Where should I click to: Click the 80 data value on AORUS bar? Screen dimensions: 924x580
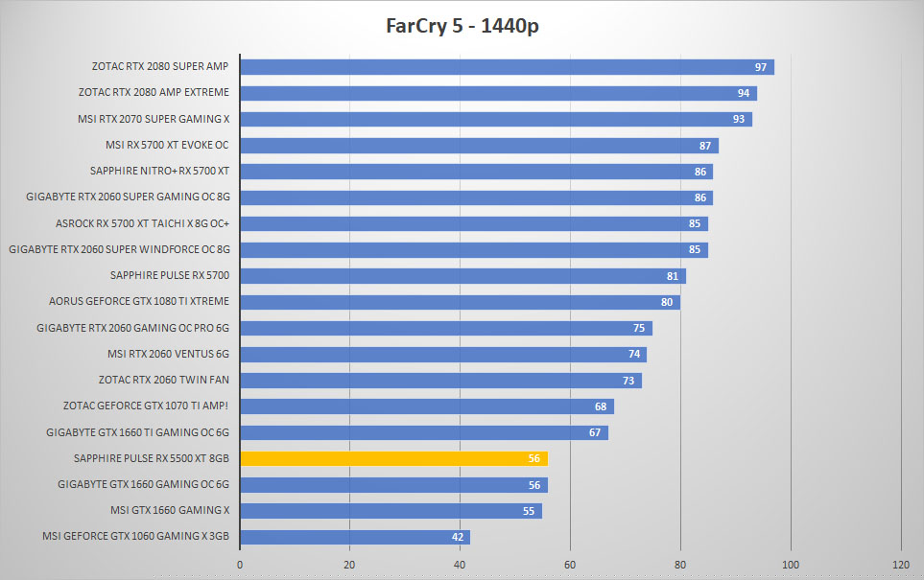[667, 302]
